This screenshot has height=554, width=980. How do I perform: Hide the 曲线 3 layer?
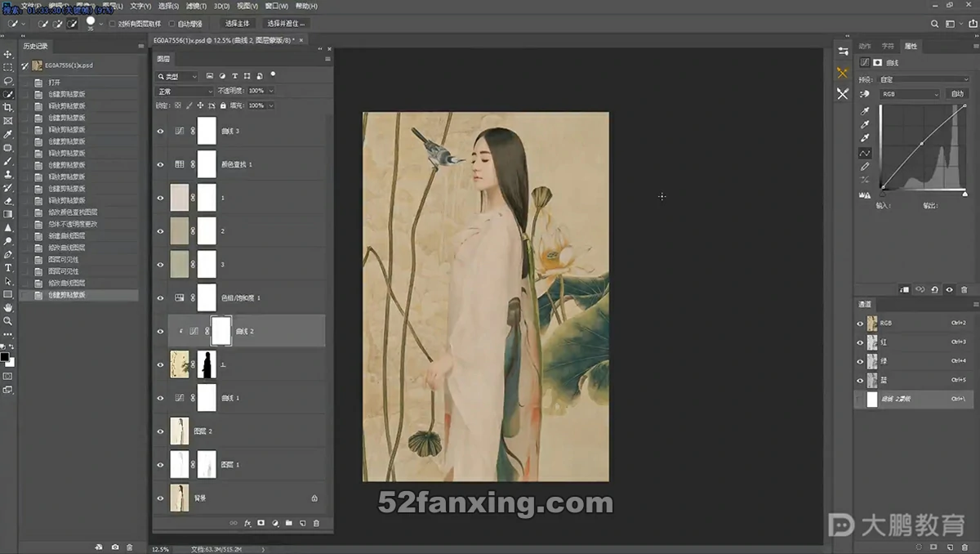160,131
